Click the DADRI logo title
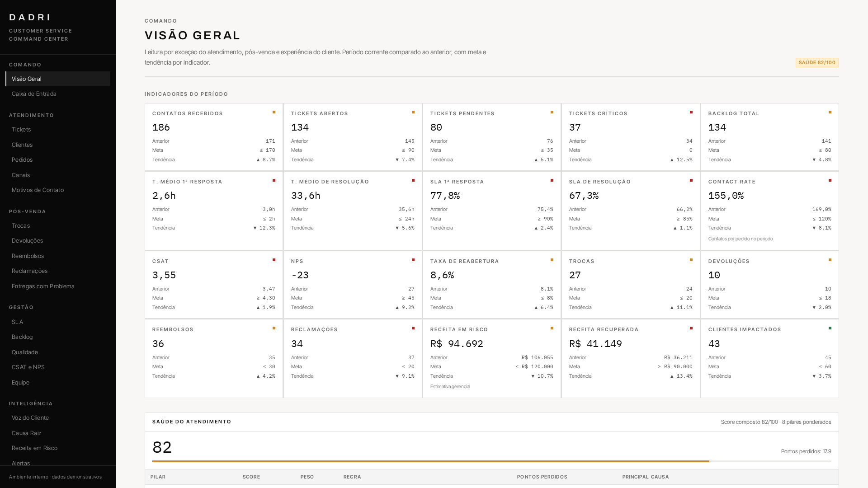This screenshot has height=488, width=868. click(30, 17)
